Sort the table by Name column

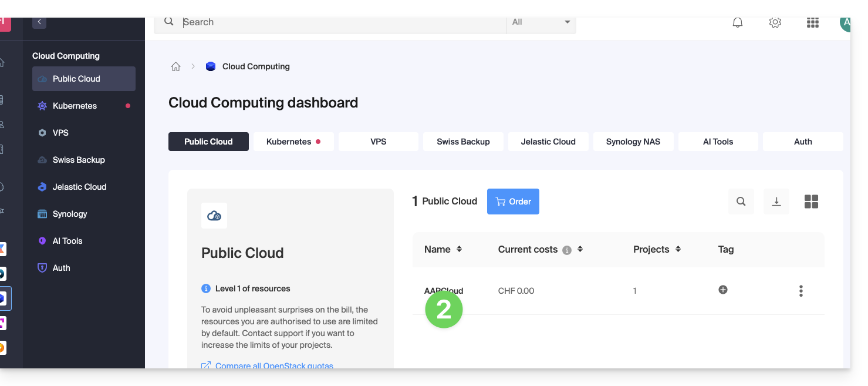coord(459,249)
